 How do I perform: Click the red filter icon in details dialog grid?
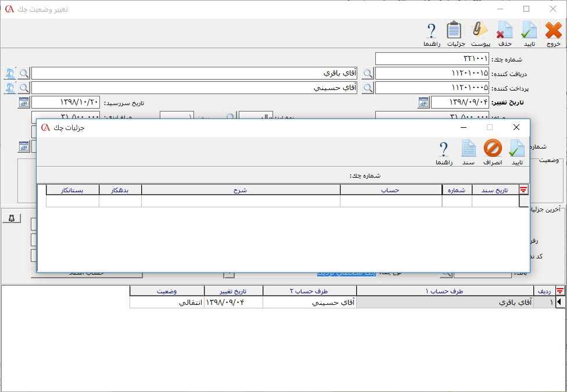(x=523, y=189)
